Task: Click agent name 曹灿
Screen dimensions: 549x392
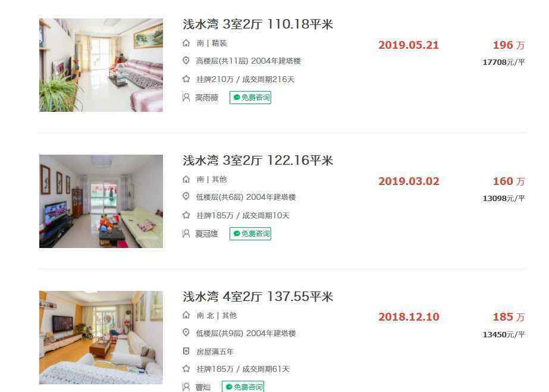Action: [x=203, y=387]
